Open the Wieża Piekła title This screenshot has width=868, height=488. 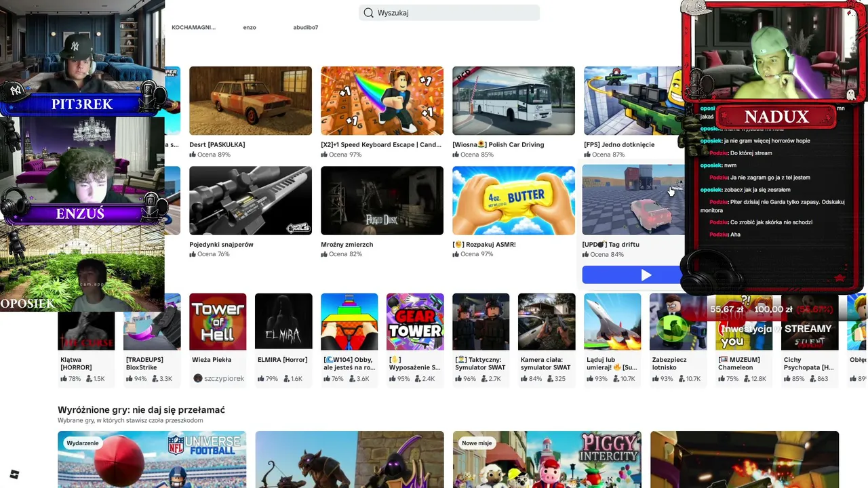[212, 360]
